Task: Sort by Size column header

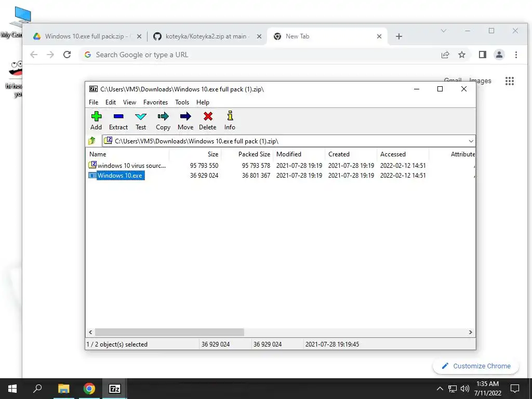Action: pyautogui.click(x=195, y=154)
